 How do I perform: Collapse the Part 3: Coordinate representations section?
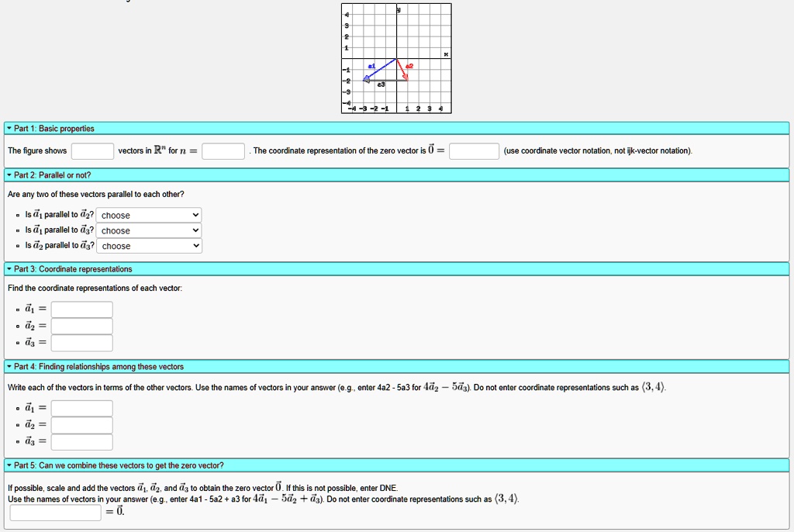pyautogui.click(x=396, y=269)
